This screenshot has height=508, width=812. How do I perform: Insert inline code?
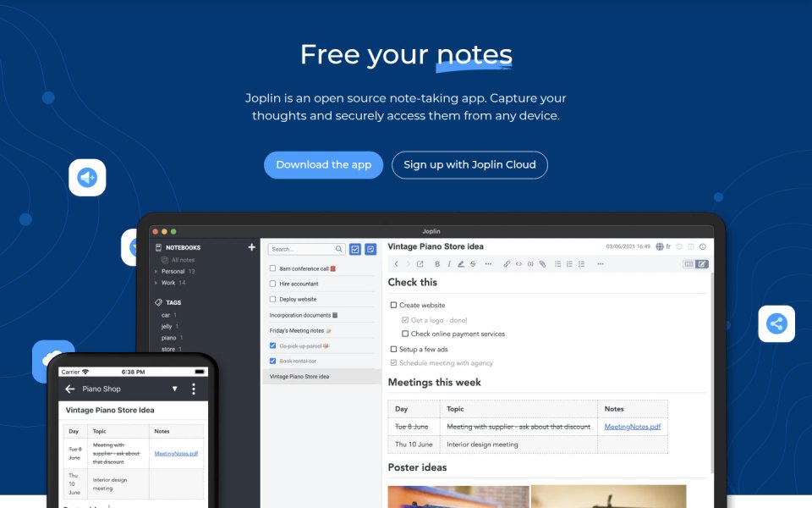(518, 264)
